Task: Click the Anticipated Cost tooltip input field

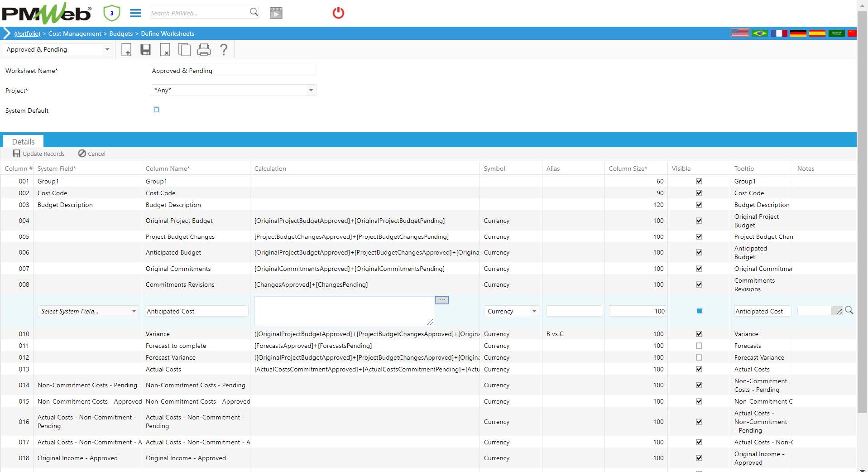Action: pyautogui.click(x=762, y=311)
